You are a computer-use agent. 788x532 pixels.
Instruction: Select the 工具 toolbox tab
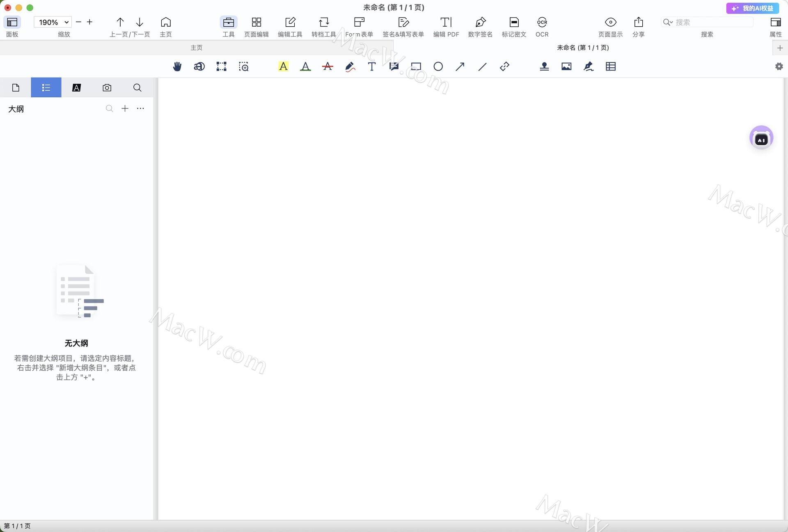[229, 22]
